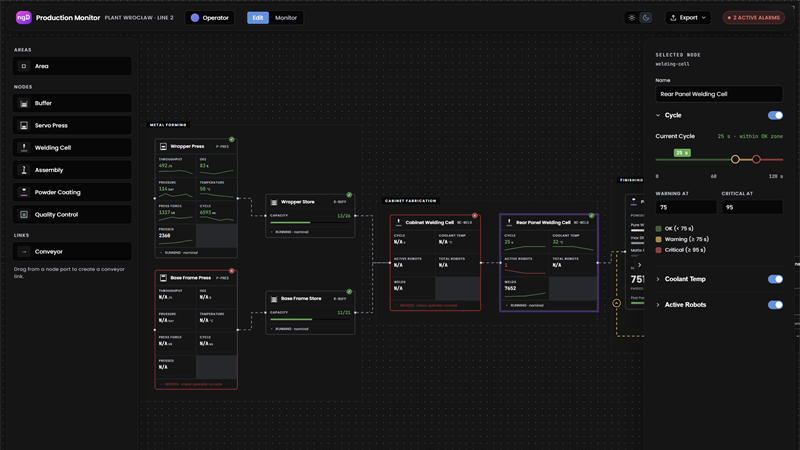The height and width of the screenshot is (450, 800).
Task: Click the Wrapper Press node icon
Action: (163, 146)
